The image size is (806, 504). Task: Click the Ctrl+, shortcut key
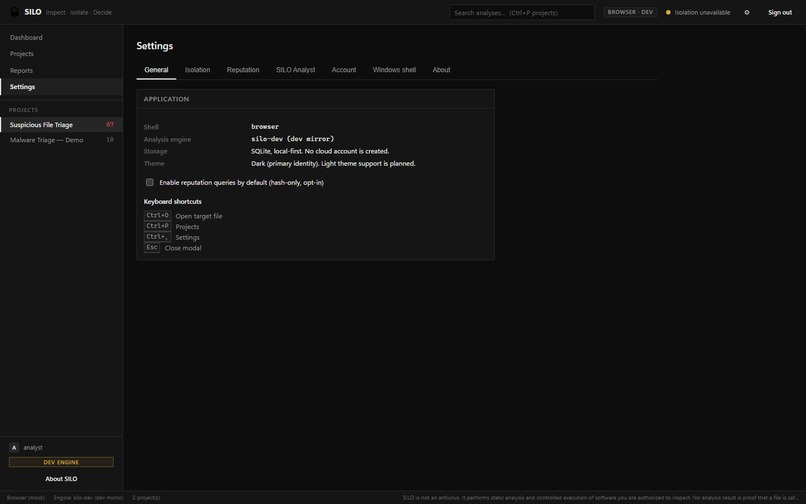pos(157,237)
